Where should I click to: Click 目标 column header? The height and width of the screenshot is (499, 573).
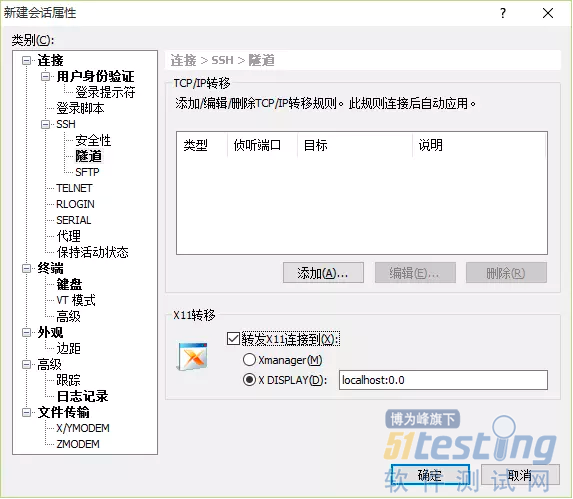355,145
